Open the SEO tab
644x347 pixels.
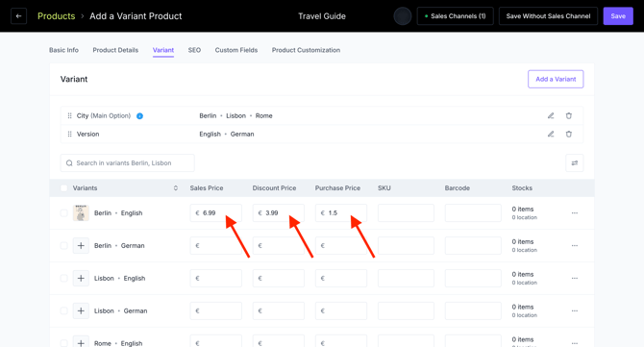pyautogui.click(x=194, y=50)
